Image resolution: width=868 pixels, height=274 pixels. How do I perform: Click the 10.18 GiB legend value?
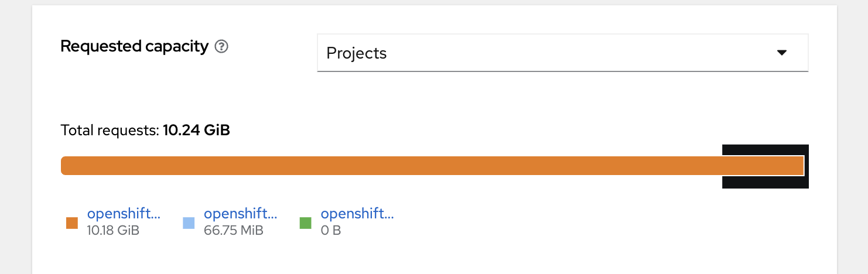(113, 230)
